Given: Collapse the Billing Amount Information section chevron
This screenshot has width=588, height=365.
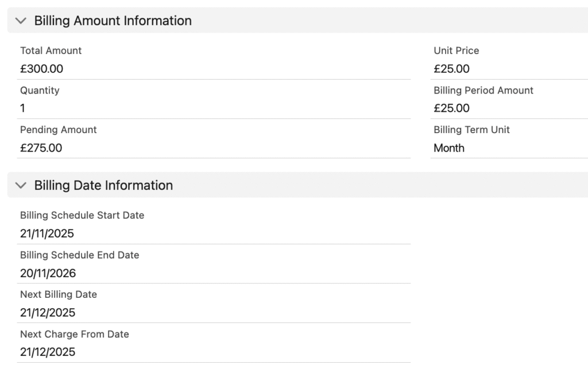Looking at the screenshot, I should click(x=21, y=21).
